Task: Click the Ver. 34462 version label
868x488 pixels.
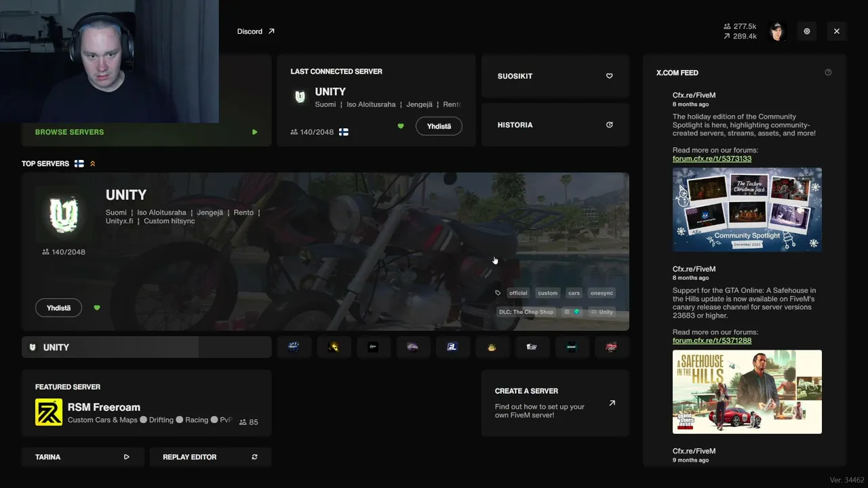Action: pyautogui.click(x=847, y=480)
